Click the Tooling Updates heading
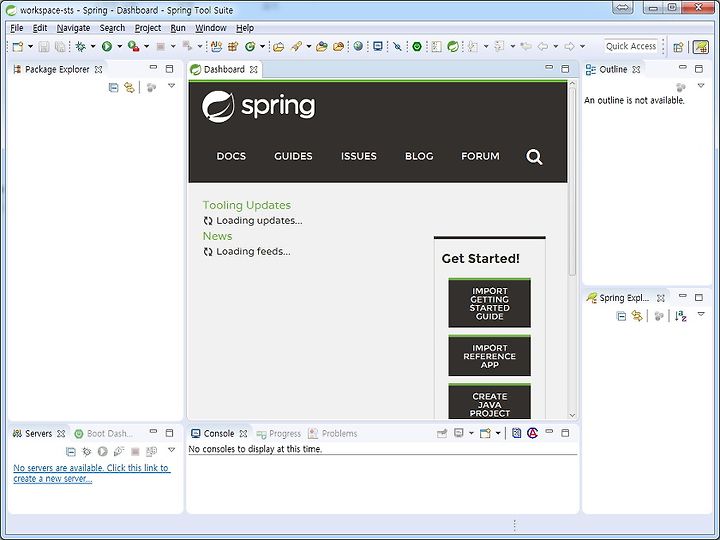Viewport: 720px width, 540px height. [247, 205]
